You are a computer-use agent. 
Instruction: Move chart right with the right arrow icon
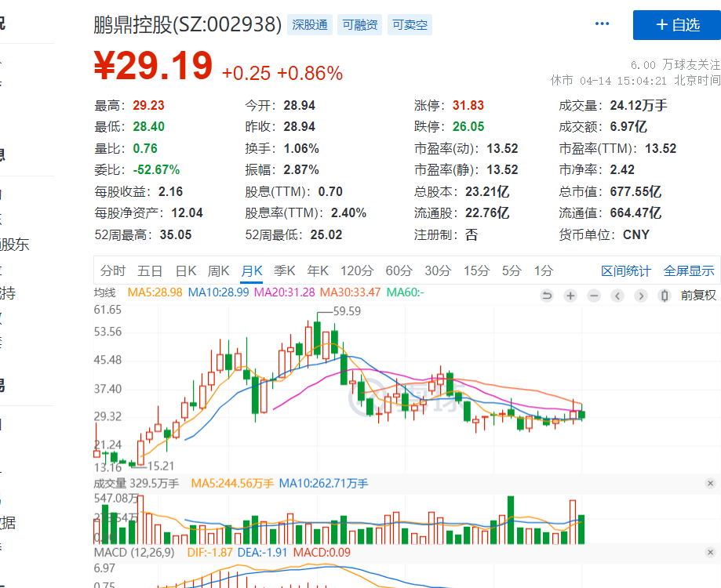pos(640,296)
